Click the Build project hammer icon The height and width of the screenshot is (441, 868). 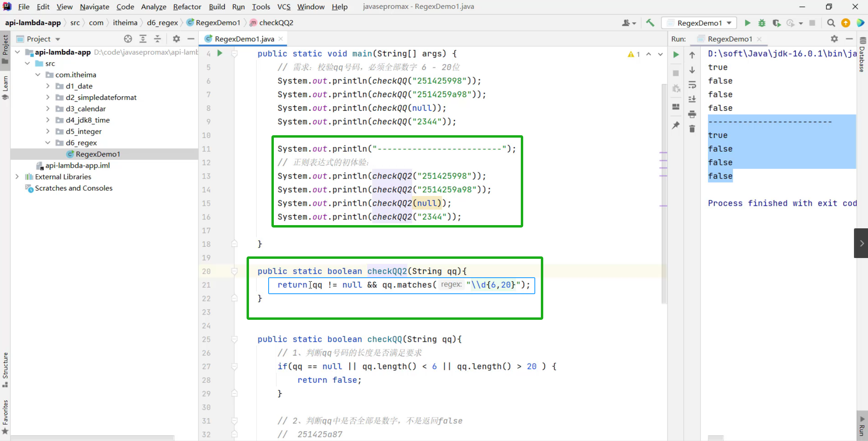[650, 23]
